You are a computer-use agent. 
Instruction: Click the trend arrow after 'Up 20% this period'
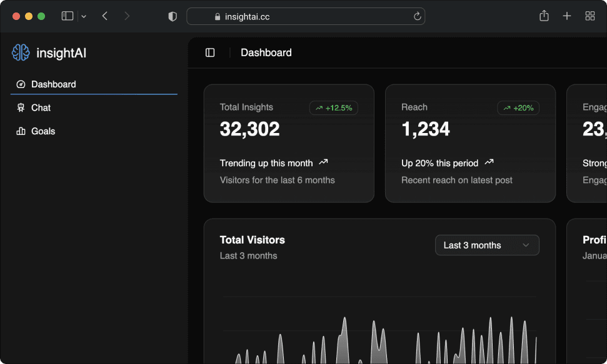489,162
